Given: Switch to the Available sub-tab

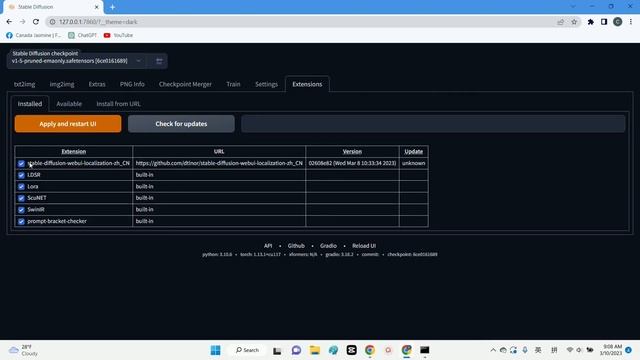Looking at the screenshot, I should click(69, 104).
